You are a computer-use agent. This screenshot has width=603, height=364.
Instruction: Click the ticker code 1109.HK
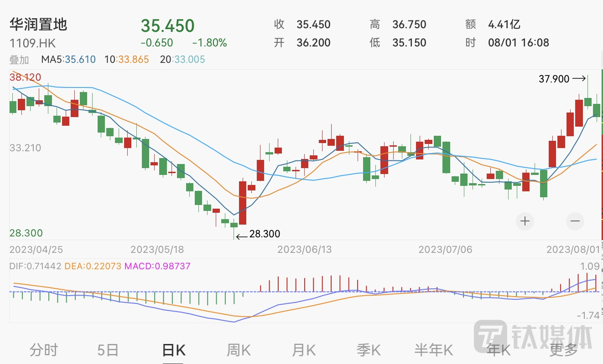33,43
